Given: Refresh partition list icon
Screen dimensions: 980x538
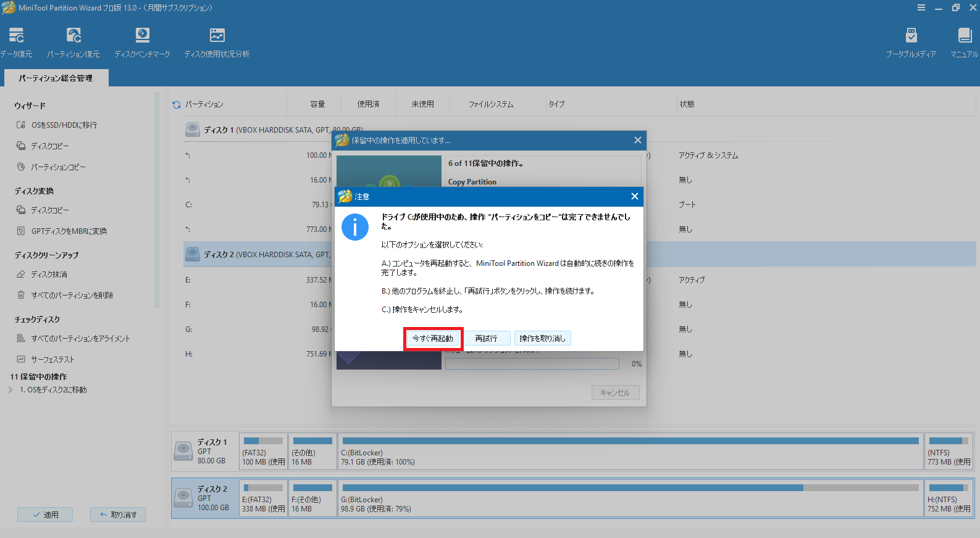Looking at the screenshot, I should click(177, 104).
